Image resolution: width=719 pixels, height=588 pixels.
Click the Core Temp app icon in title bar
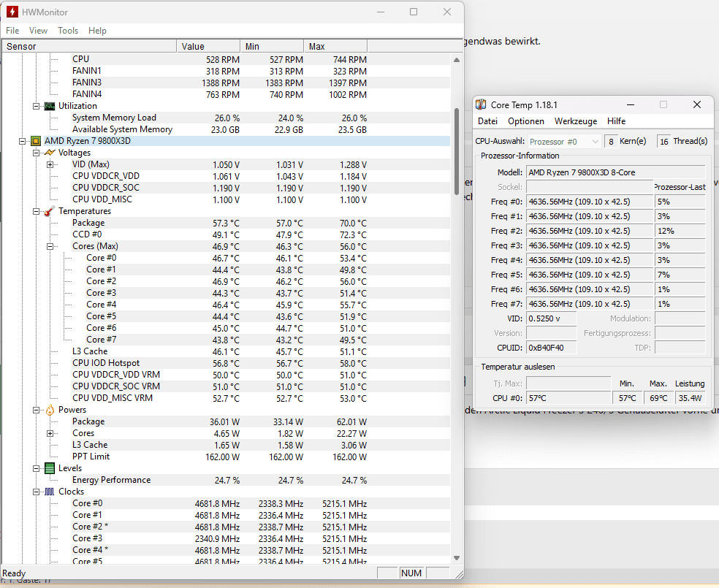(x=481, y=105)
